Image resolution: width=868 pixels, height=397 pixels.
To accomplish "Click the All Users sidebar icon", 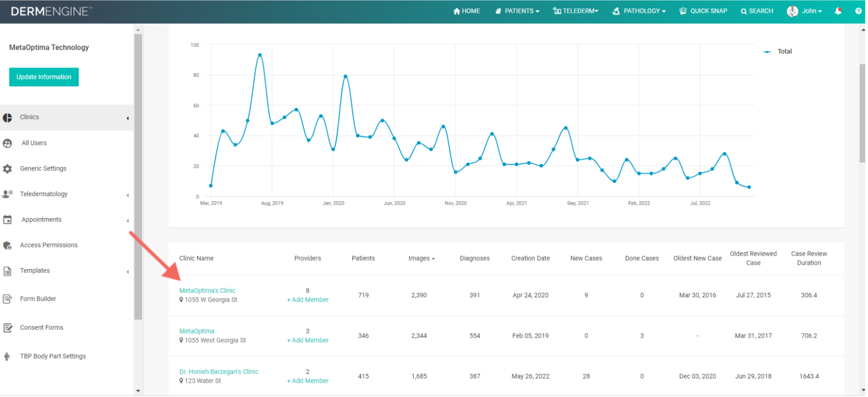I will [x=8, y=144].
